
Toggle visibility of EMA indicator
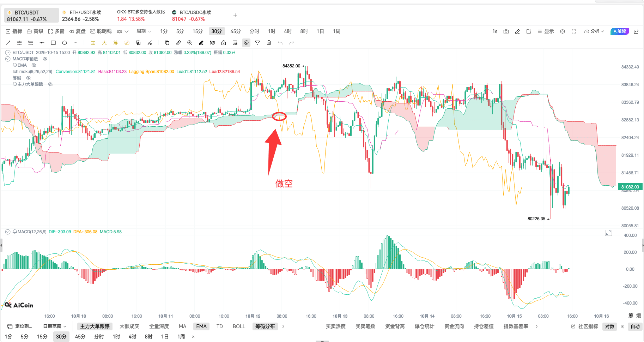tap(34, 65)
